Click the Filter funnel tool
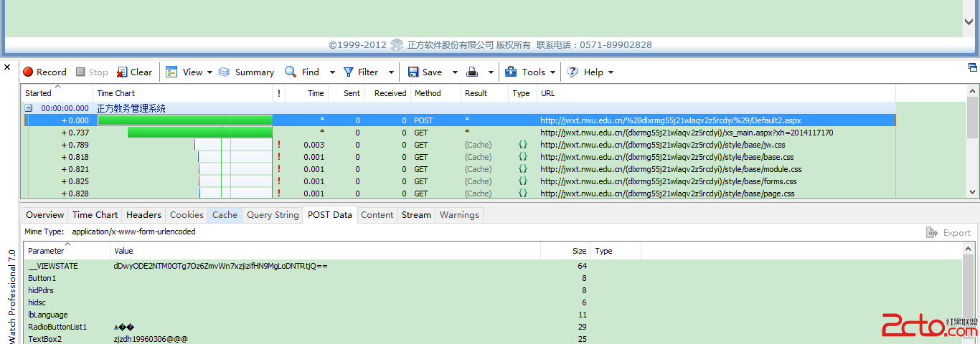 360,72
